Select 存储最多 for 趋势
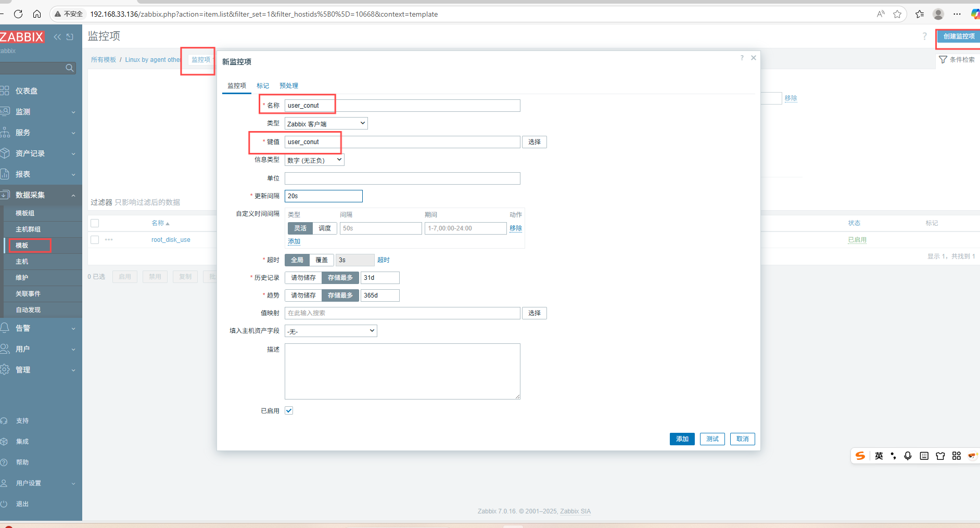 340,295
